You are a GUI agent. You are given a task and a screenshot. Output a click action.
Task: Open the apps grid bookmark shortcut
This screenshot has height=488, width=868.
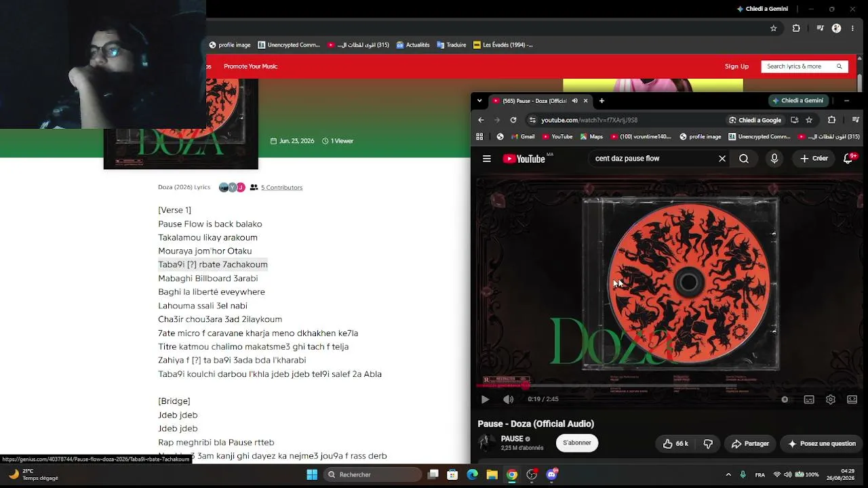click(479, 136)
